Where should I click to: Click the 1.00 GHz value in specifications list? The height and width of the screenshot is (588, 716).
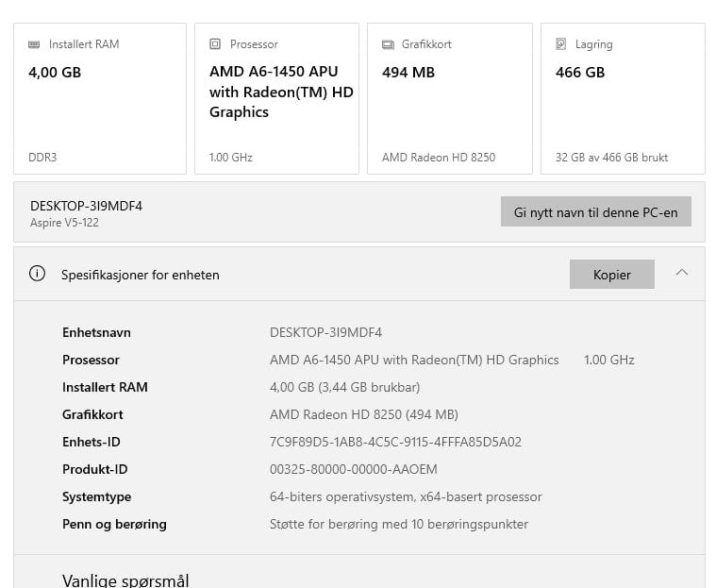608,360
